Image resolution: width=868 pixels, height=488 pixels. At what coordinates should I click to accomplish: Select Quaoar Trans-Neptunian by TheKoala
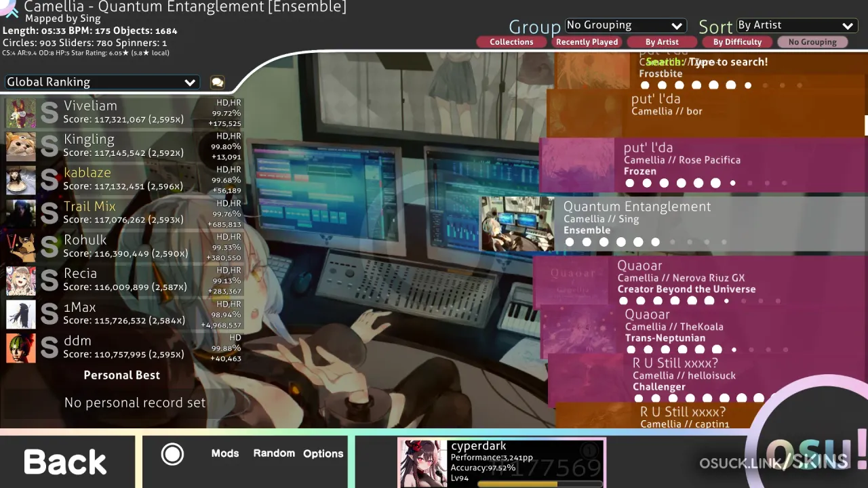[x=704, y=331]
